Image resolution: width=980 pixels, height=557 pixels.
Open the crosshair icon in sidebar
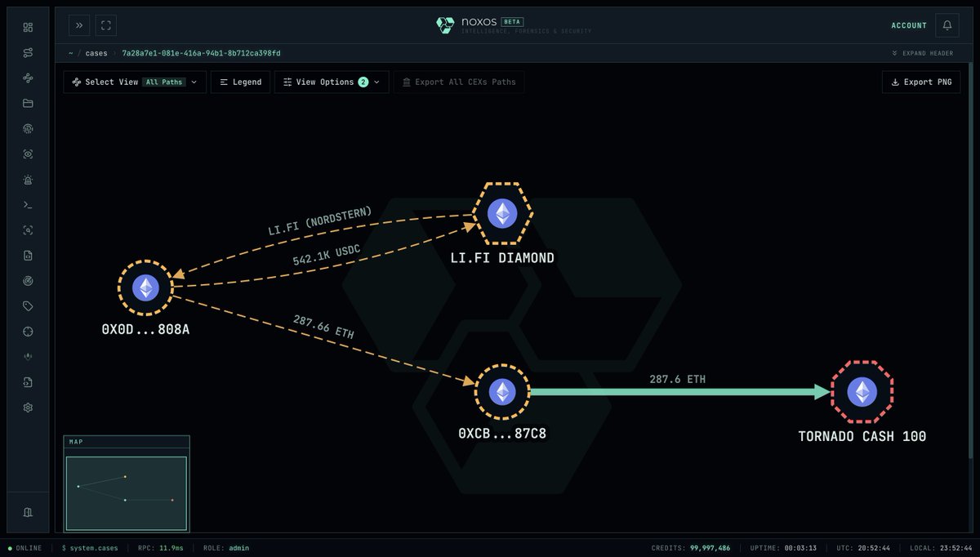pos(28,332)
